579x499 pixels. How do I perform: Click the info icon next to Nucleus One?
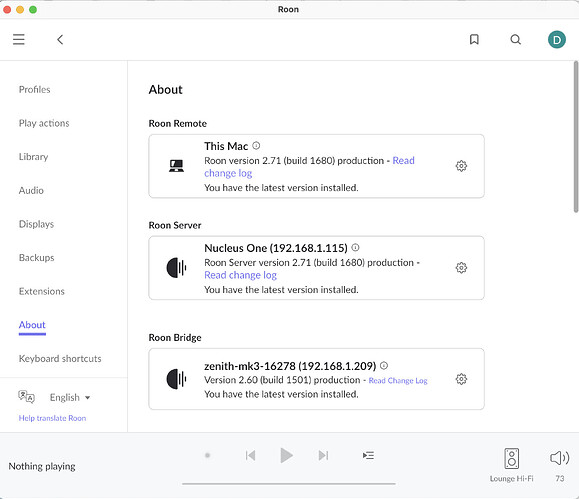pos(355,247)
